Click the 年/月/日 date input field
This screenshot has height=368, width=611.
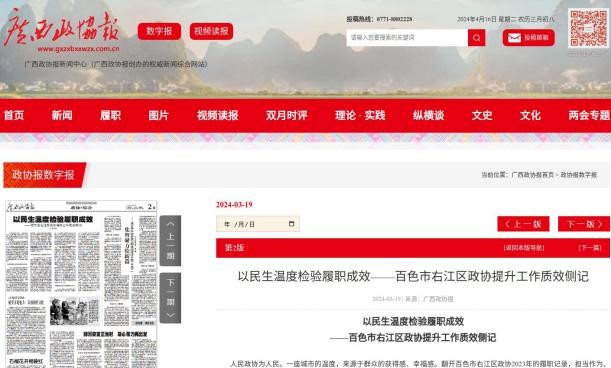point(258,224)
